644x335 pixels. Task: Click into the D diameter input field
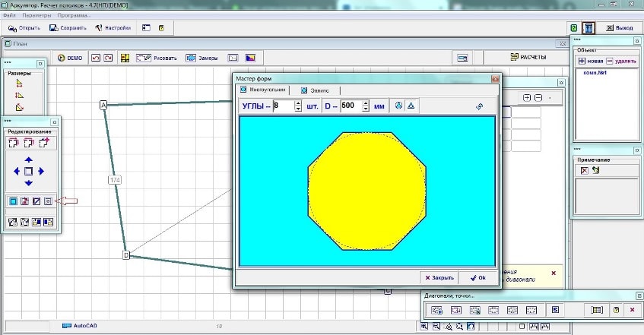[x=350, y=106]
